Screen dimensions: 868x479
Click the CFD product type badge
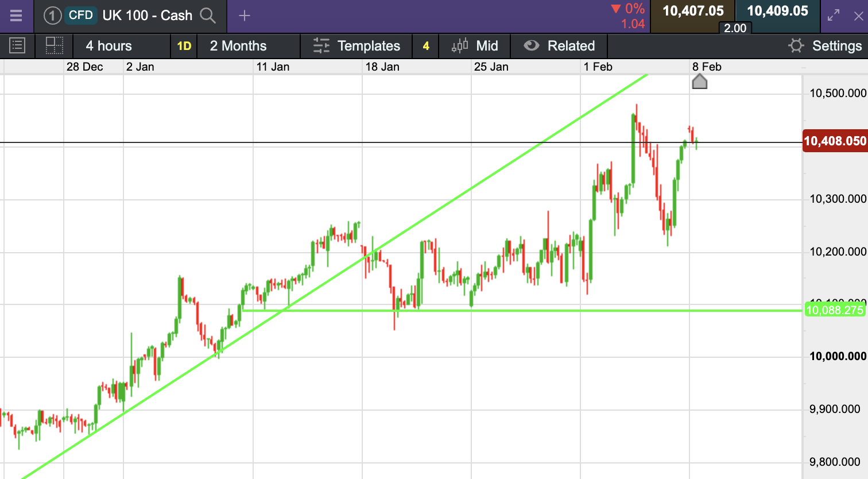point(81,16)
